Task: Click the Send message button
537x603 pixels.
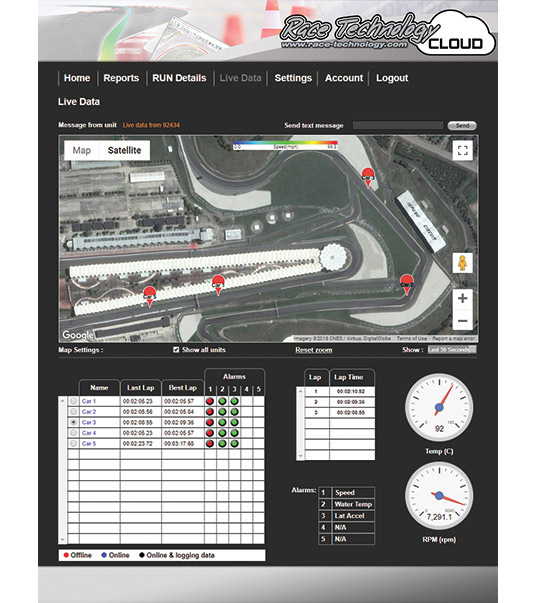Action: pos(462,126)
